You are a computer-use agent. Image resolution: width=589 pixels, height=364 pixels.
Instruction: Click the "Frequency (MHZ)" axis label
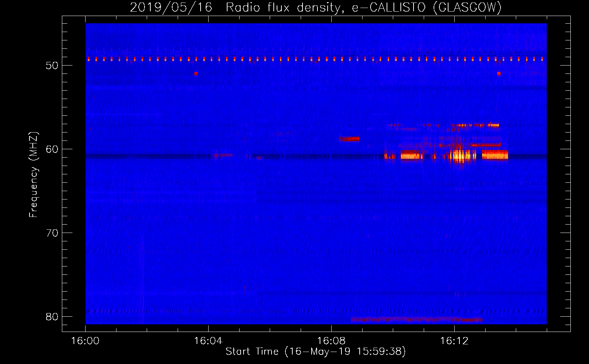33,175
